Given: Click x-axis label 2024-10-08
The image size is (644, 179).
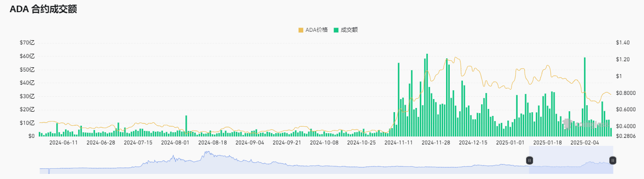Looking at the screenshot, I should tap(324, 143).
